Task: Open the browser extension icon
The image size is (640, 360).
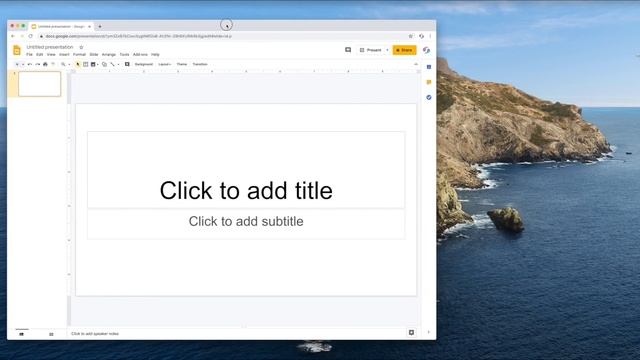Action: tap(422, 36)
